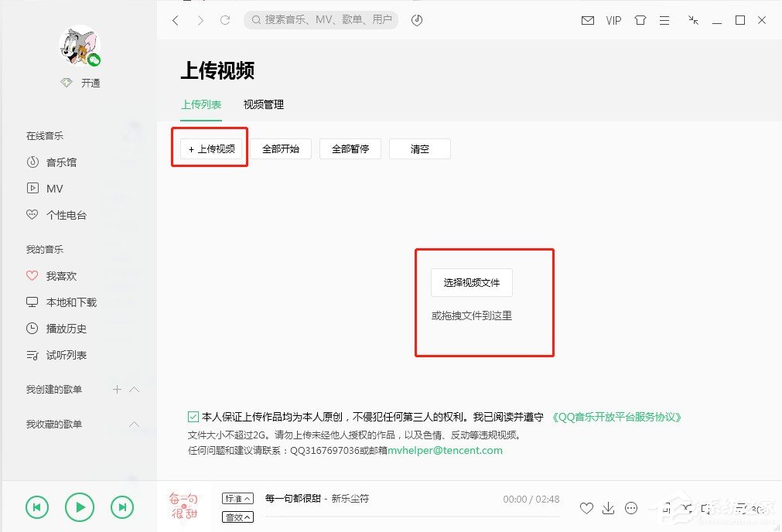Collapse 我创建的歌单 section

pyautogui.click(x=134, y=389)
